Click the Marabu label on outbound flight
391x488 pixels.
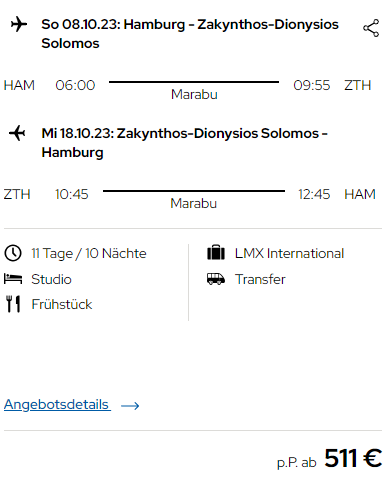click(194, 94)
